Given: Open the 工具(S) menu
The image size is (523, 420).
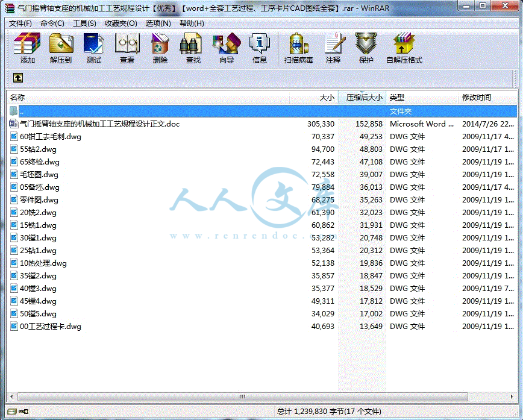Looking at the screenshot, I should coord(84,24).
